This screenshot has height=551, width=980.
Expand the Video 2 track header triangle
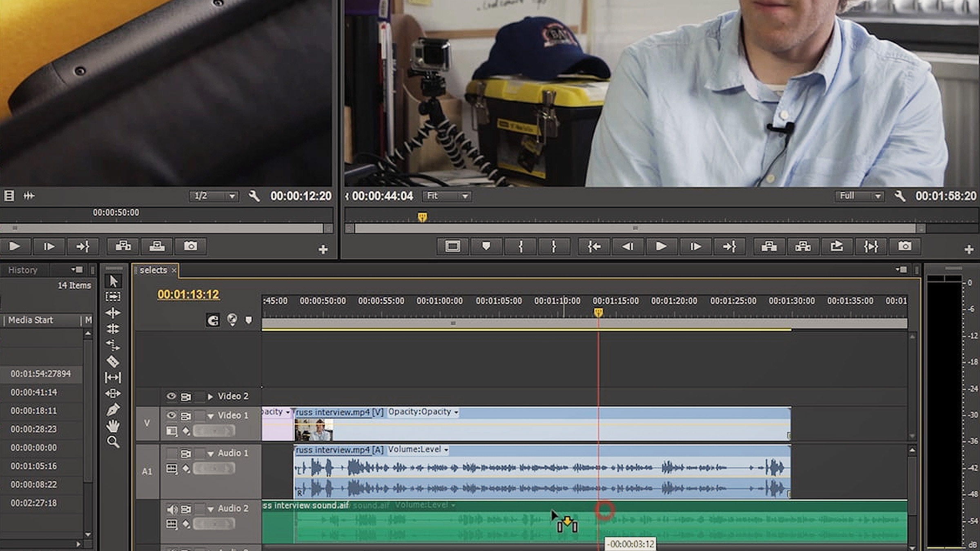[x=211, y=396]
